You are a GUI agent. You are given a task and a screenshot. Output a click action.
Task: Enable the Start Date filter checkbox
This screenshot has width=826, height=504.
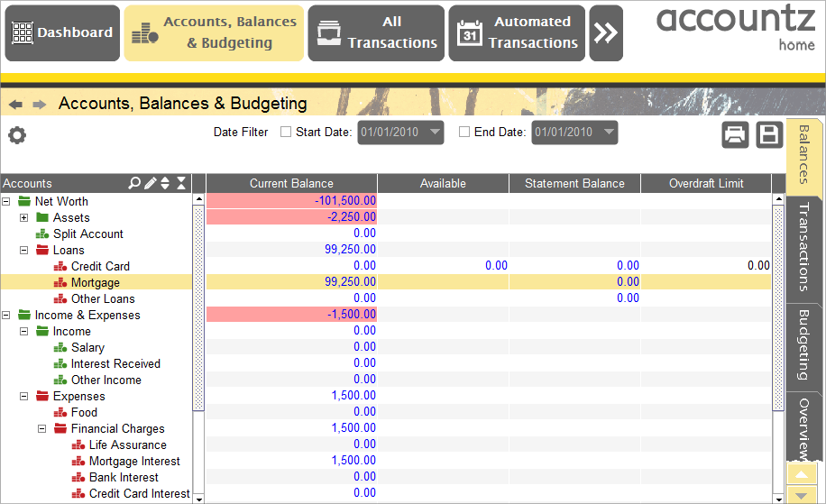click(286, 132)
